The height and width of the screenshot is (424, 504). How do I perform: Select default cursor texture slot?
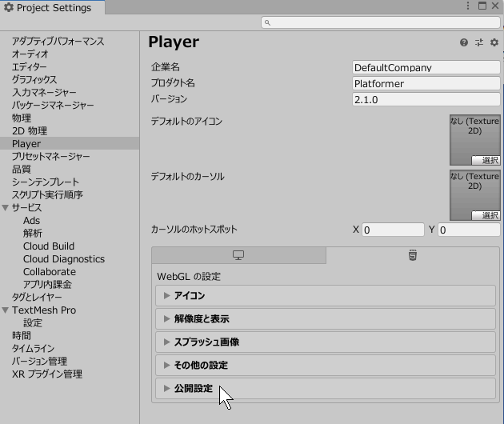[x=474, y=195]
